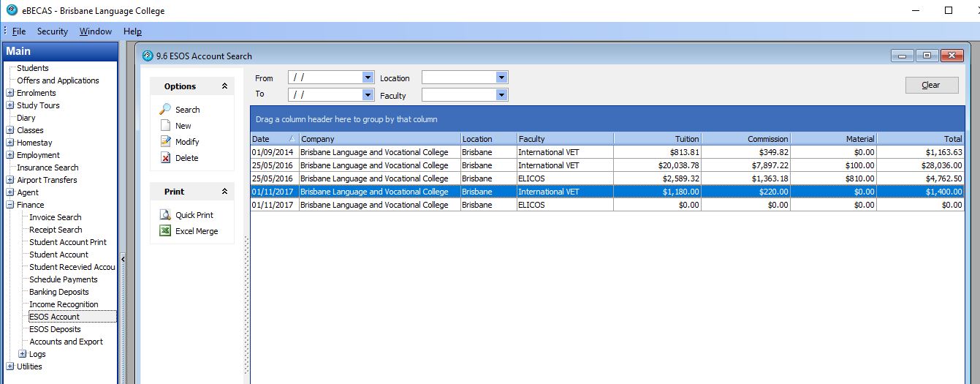Screen dimensions: 980x384
Task: Click the New document icon
Action: click(x=165, y=126)
